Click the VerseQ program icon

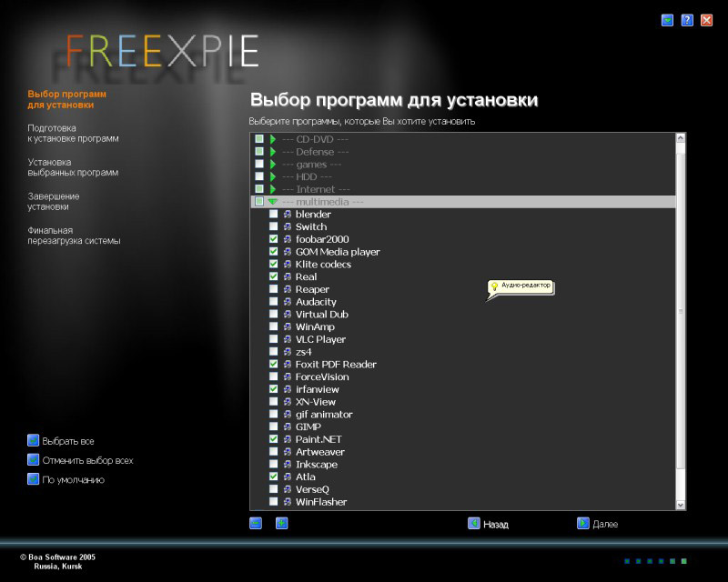(x=288, y=489)
